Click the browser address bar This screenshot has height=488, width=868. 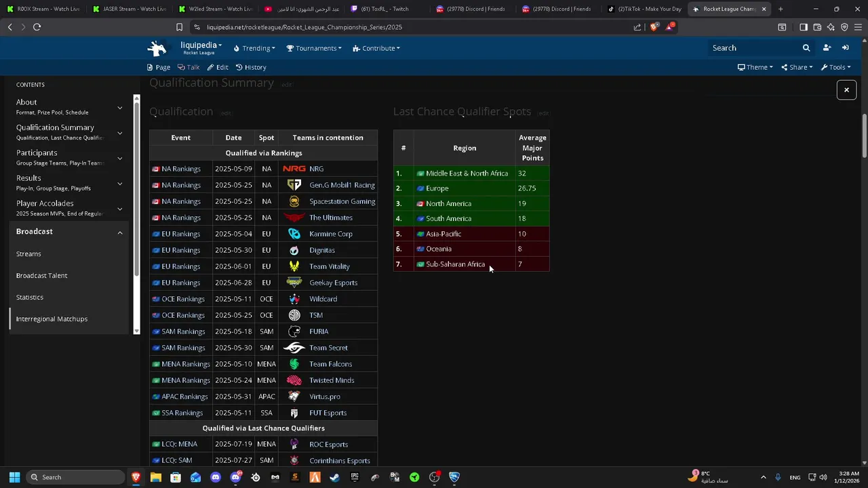click(414, 27)
